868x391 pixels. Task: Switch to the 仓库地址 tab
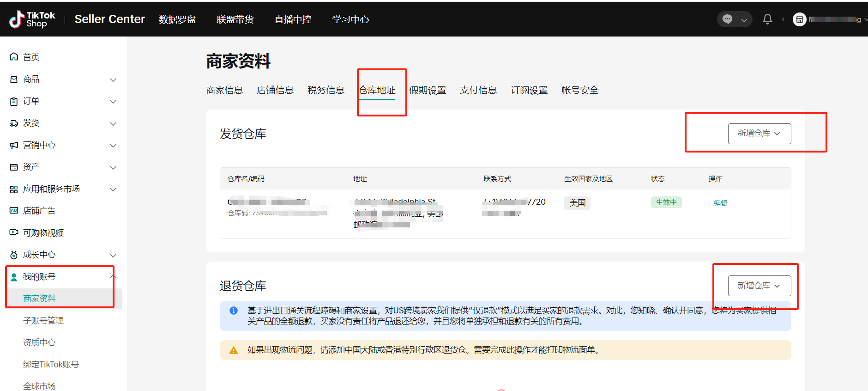377,90
